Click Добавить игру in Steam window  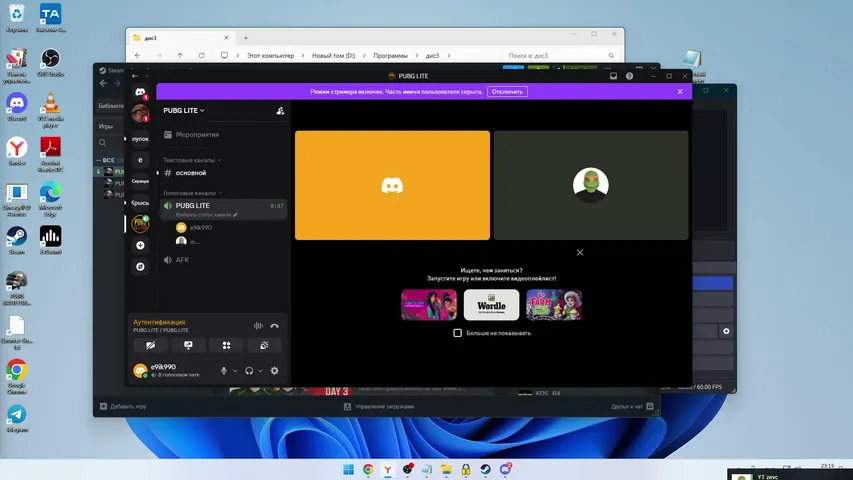pos(123,407)
